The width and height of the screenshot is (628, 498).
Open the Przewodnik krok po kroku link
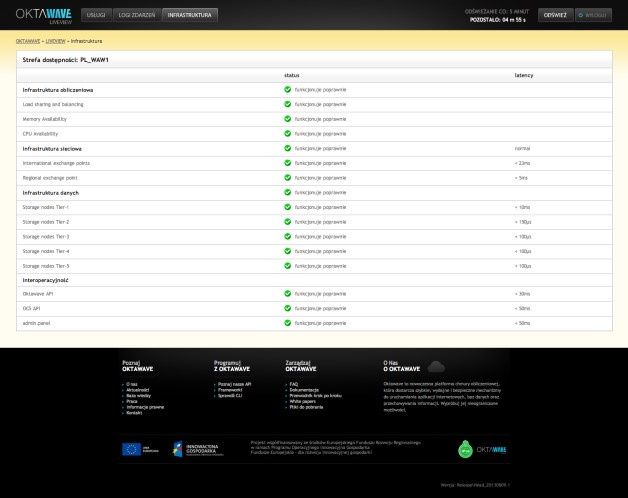coord(316,395)
